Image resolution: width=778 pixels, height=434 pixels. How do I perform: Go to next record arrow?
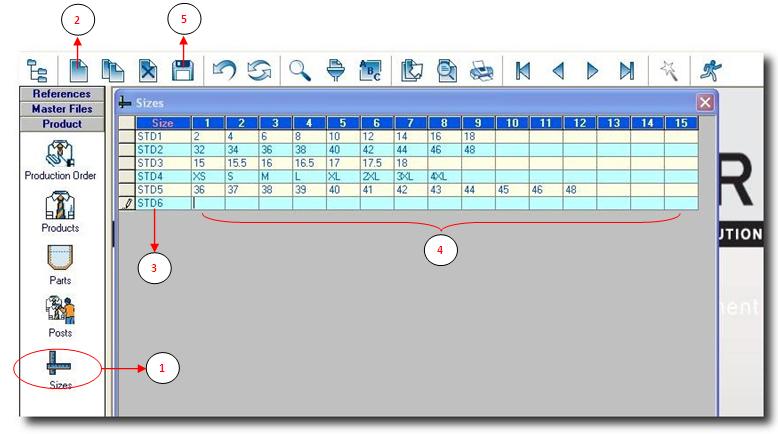[592, 71]
